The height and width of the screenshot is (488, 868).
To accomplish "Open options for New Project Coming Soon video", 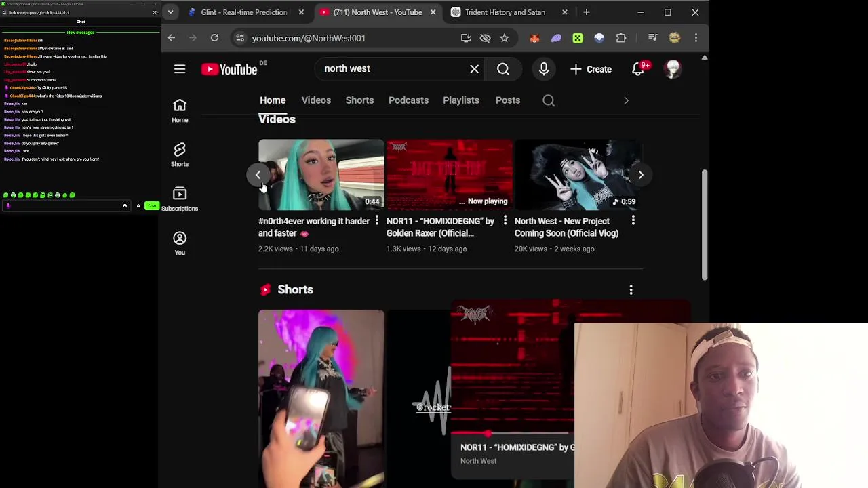I will pos(633,221).
